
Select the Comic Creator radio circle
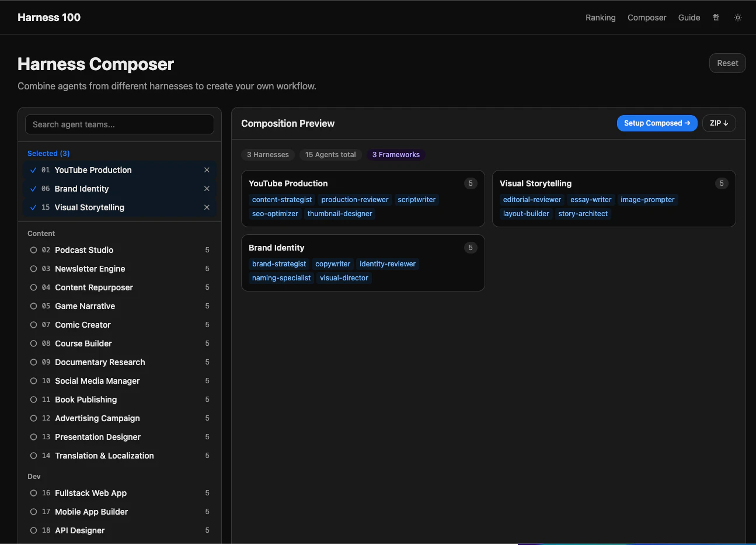point(33,325)
